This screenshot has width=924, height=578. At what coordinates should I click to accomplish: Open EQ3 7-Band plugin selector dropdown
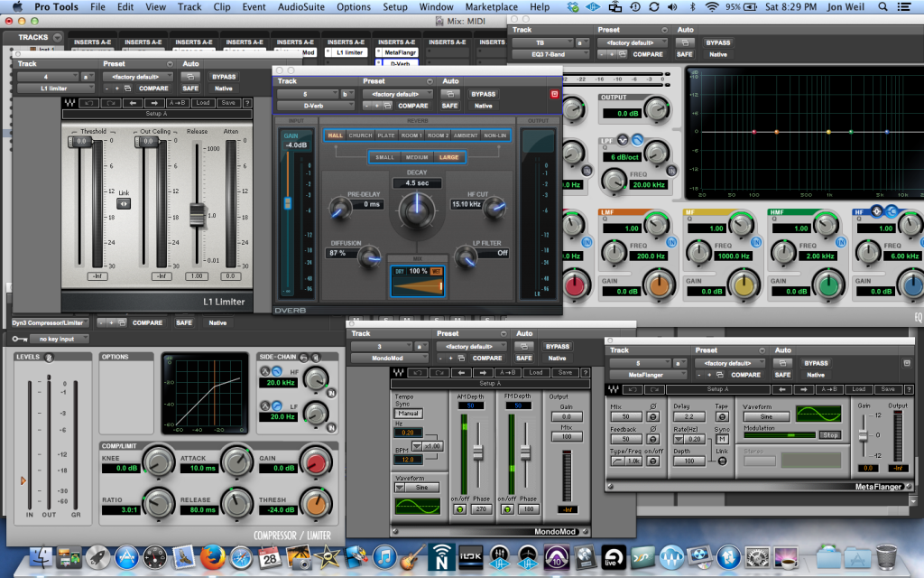tap(550, 54)
